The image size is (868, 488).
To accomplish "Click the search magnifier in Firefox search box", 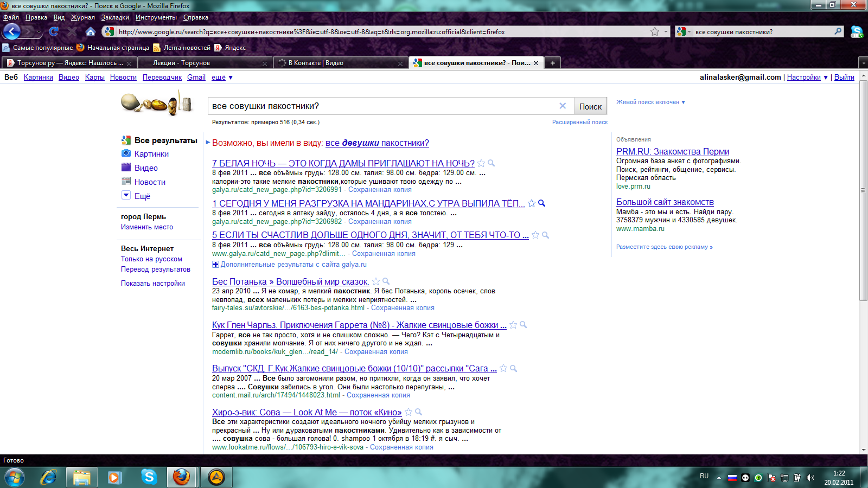I will coord(838,31).
